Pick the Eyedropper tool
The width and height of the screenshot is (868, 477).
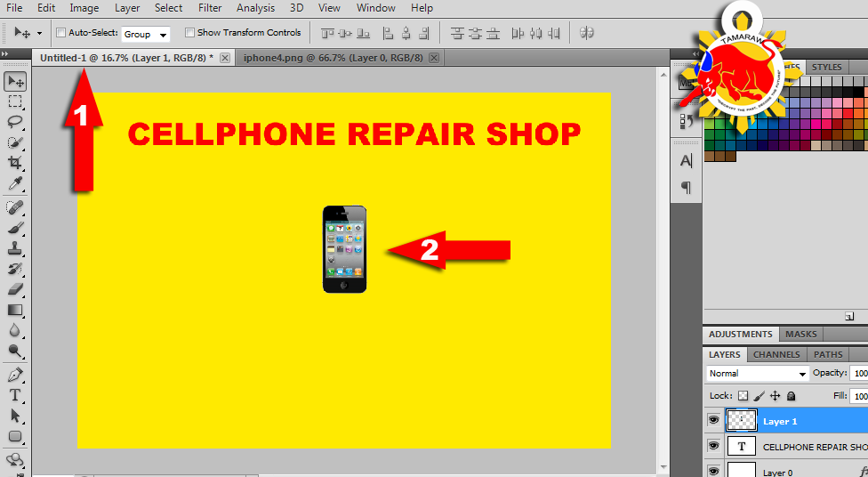[15, 183]
